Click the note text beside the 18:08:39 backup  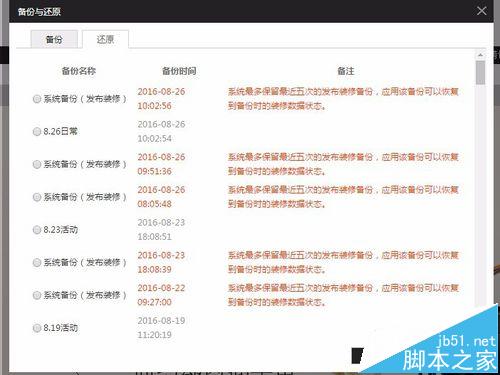tap(343, 262)
